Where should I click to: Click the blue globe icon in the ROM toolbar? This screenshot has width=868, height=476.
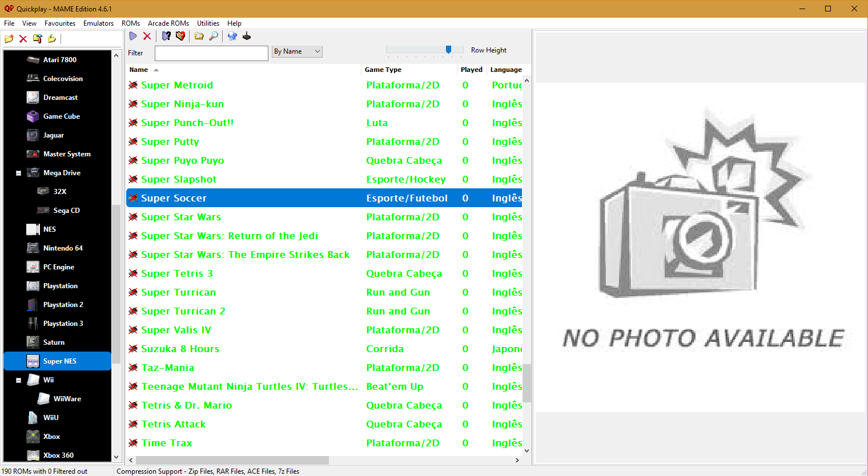point(232,36)
